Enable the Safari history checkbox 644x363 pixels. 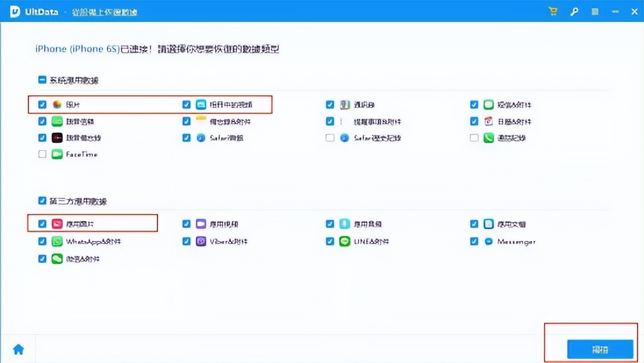tap(330, 138)
